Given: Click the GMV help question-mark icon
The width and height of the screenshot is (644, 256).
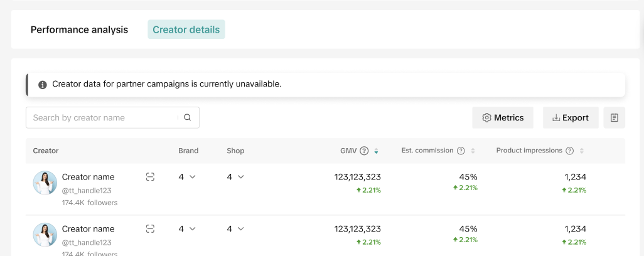Looking at the screenshot, I should click(364, 151).
